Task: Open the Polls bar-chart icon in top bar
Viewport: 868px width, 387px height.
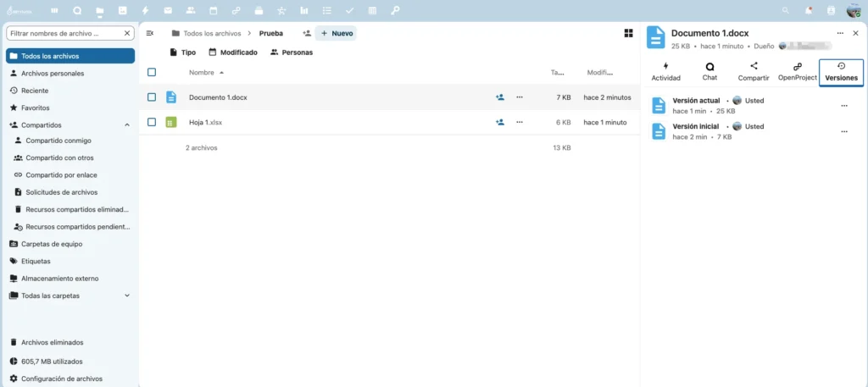Action: pos(304,10)
